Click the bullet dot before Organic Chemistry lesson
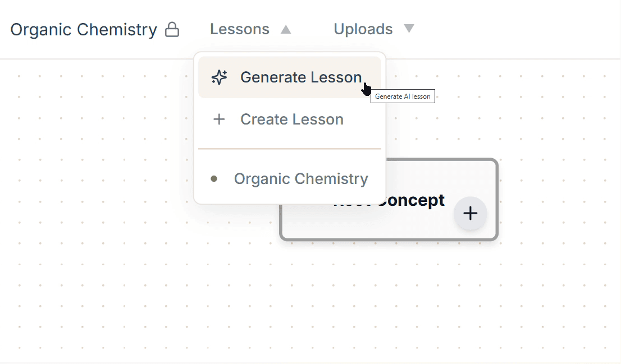 coord(213,179)
